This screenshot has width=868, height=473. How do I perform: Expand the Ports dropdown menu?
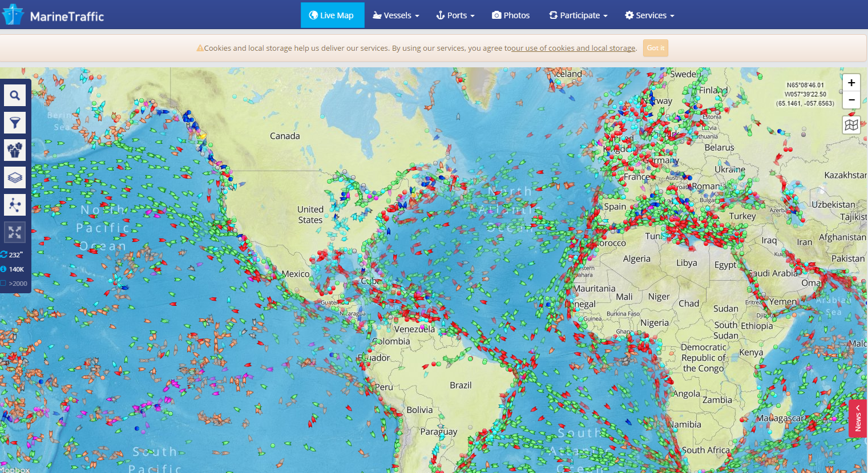coord(455,15)
